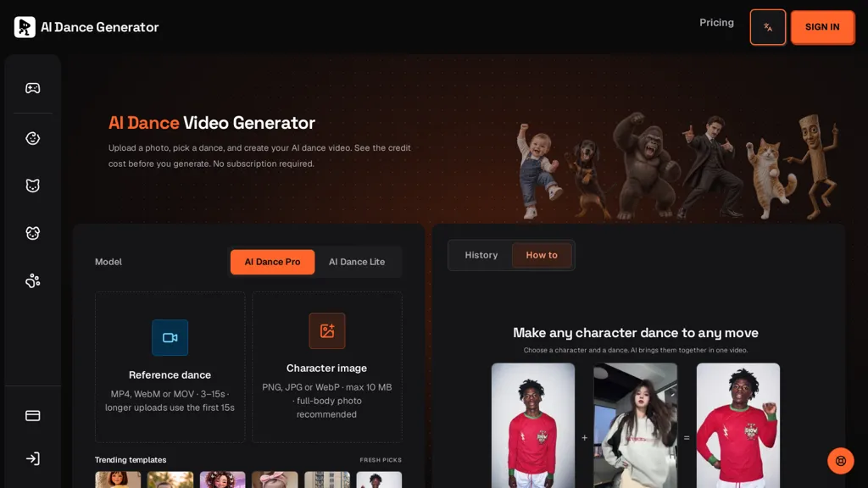
Task: Click the orange help lifebuoy icon
Action: (x=840, y=461)
